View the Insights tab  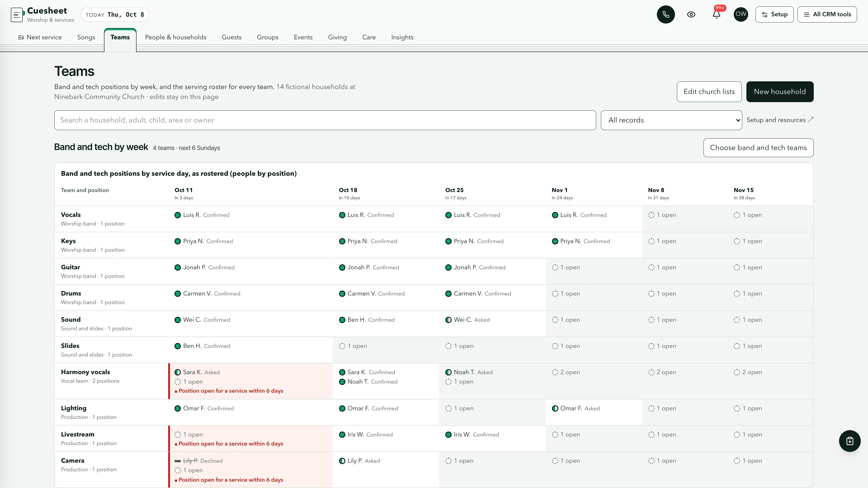click(402, 37)
